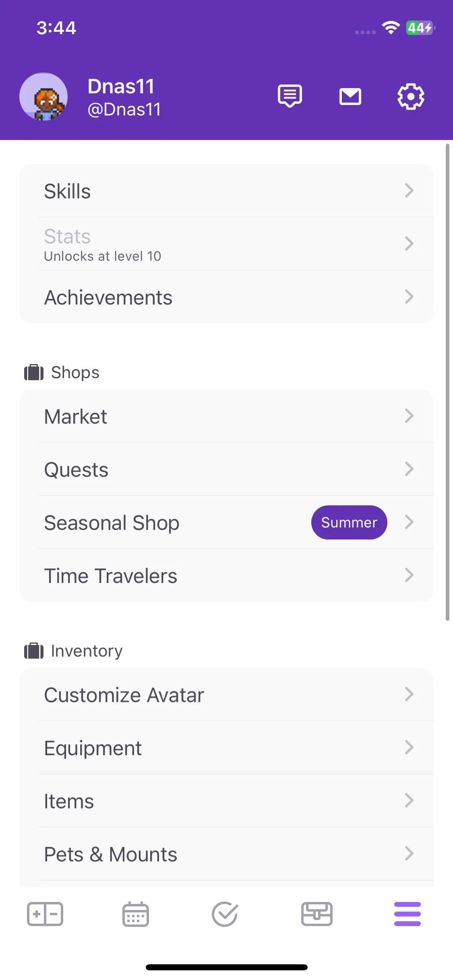Switch to Habits tab with plus-minus icon
This screenshot has width=453, height=980.
pyautogui.click(x=45, y=914)
